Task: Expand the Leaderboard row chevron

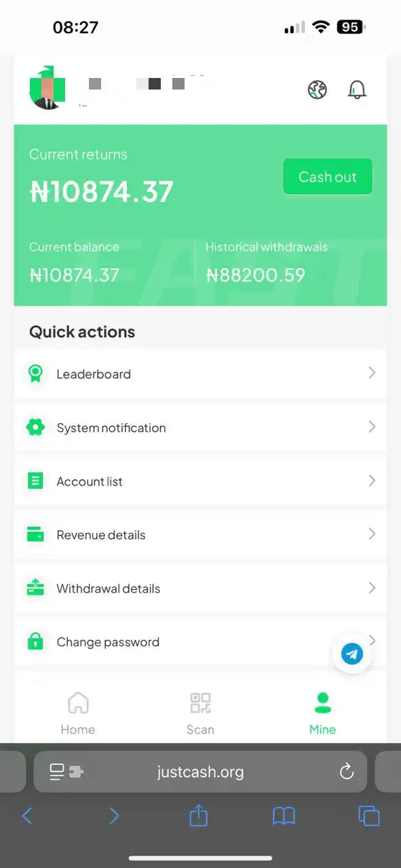Action: click(x=371, y=373)
